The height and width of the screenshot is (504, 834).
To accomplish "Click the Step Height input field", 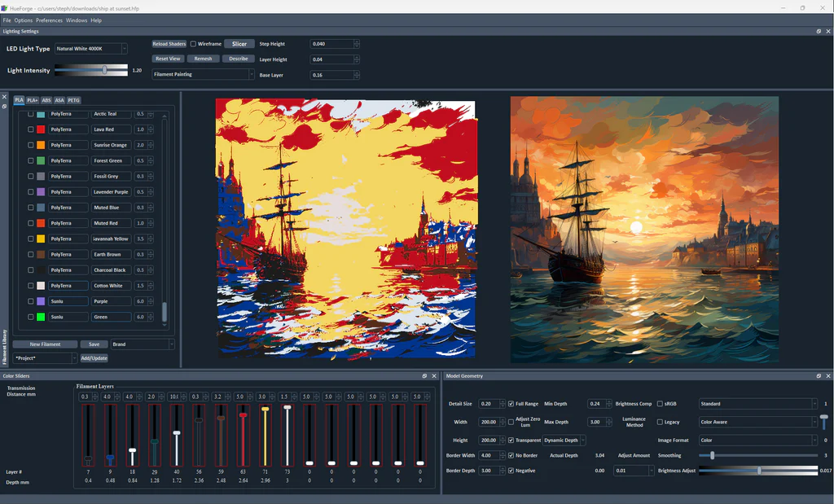I will coord(331,44).
